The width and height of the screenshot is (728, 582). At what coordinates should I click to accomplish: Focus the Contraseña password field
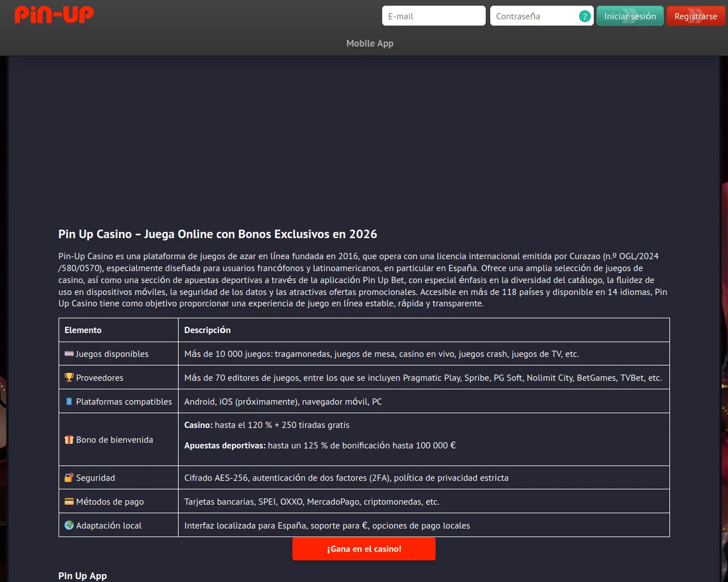(541, 16)
